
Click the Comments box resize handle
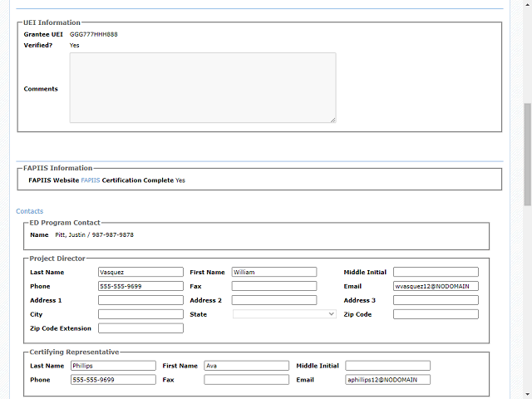(332, 120)
